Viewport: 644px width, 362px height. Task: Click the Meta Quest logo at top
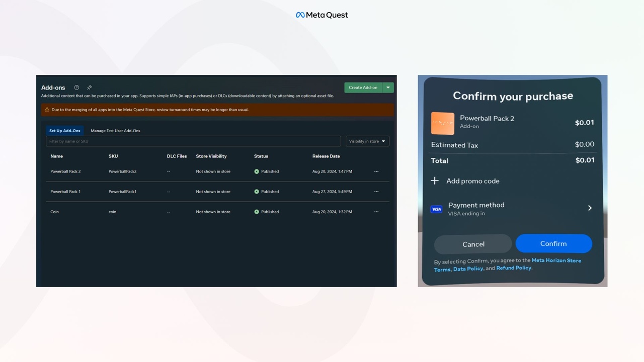[322, 15]
